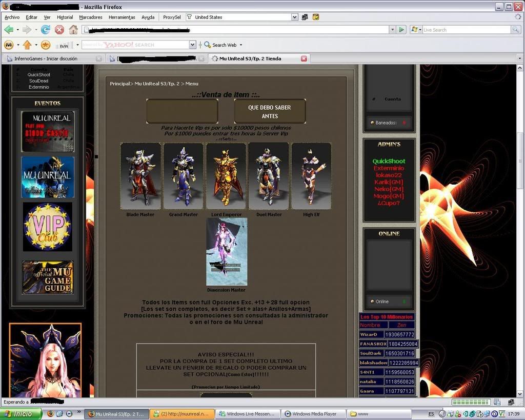Click the proxy computers icon beside TOR
This screenshot has height=420, width=525.
point(305,17)
